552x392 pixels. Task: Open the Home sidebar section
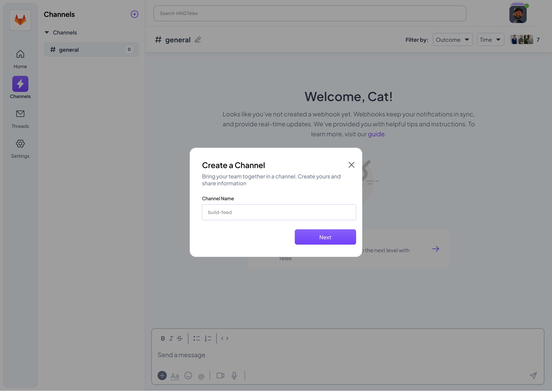pos(20,59)
